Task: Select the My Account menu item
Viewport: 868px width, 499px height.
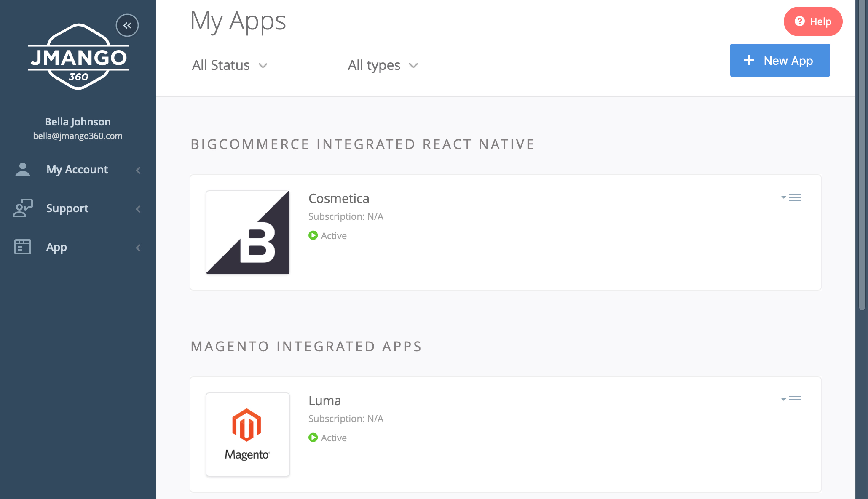Action: coord(77,169)
